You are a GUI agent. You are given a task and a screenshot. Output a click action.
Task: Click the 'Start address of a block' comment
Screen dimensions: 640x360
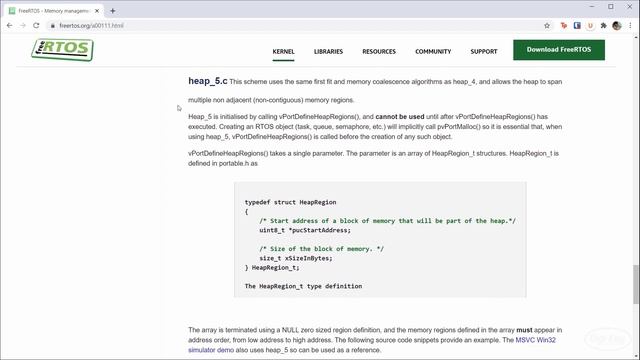tap(387, 221)
